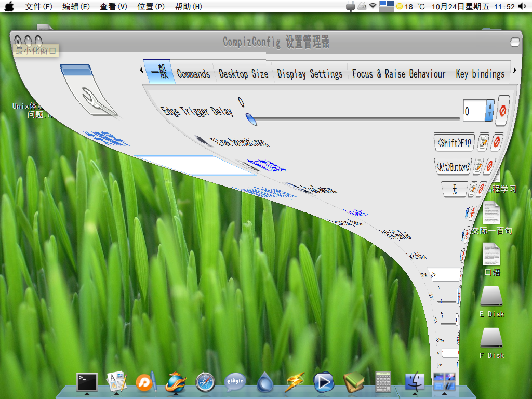Launch the Calculator from the dock

point(383,382)
